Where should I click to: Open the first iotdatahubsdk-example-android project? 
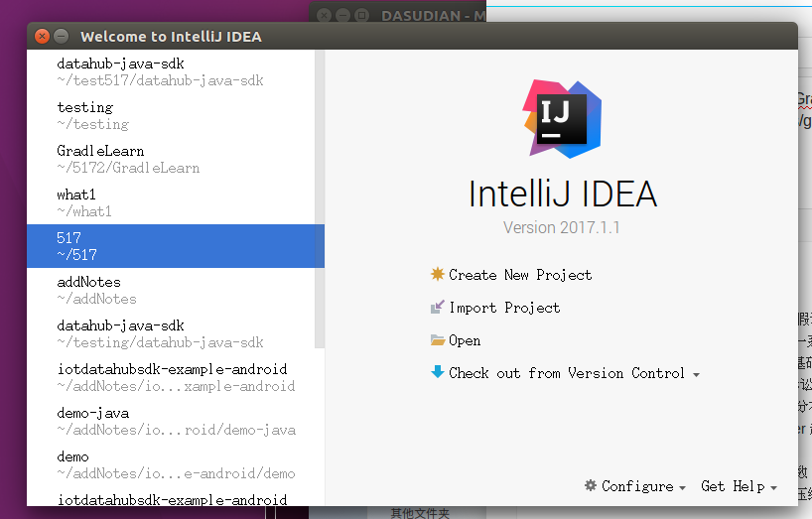[x=176, y=377]
